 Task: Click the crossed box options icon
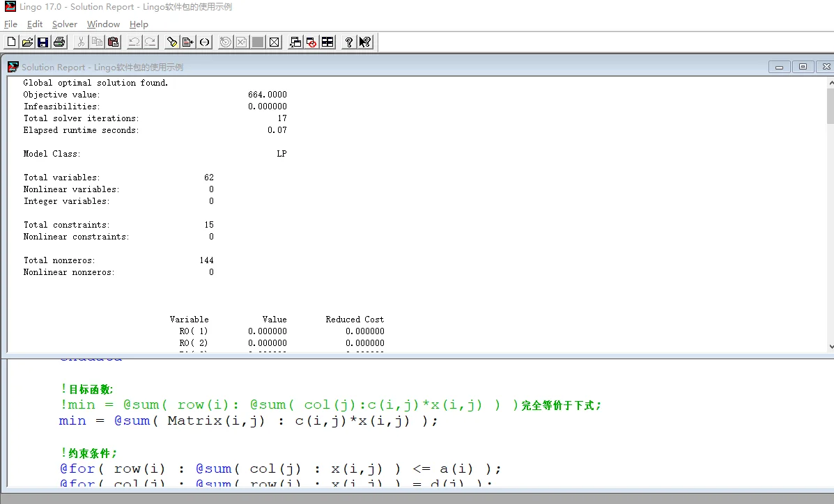point(274,42)
